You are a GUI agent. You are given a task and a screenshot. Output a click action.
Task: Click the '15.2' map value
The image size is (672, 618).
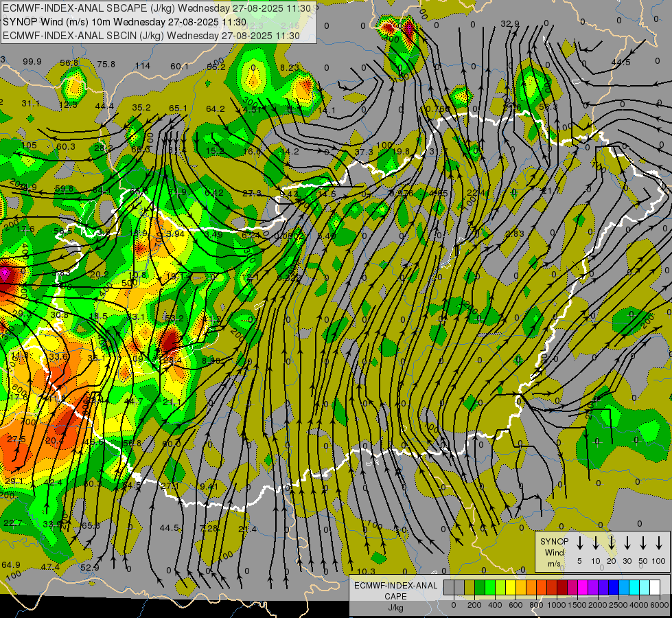(215, 150)
